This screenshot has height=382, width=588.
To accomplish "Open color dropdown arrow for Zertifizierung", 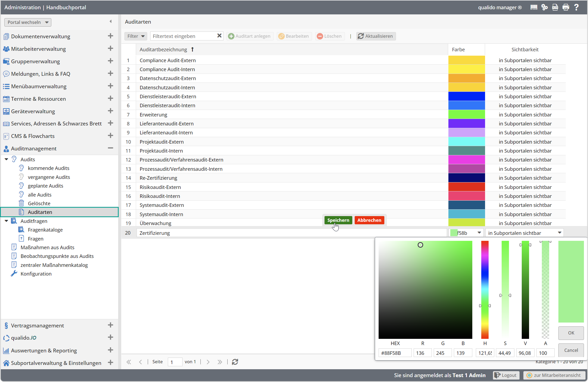I will pyautogui.click(x=479, y=233).
